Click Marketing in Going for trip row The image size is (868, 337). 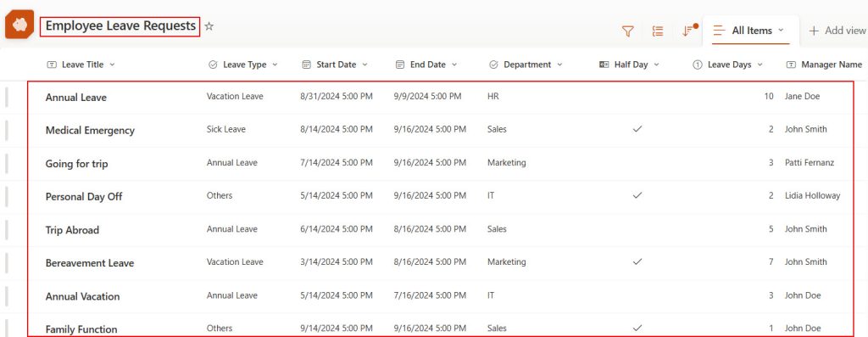(507, 163)
